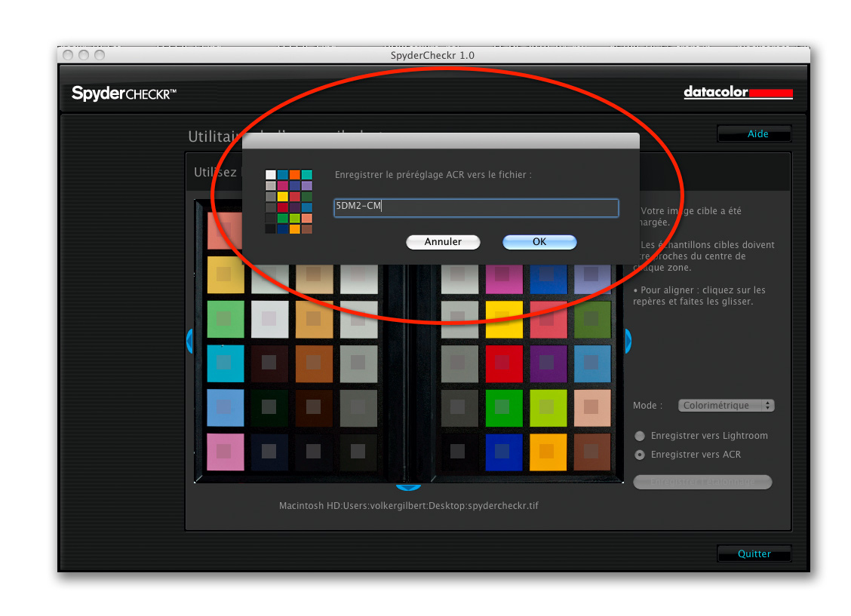The height and width of the screenshot is (616, 851).
Task: Click the OK button in the save dialog
Action: click(x=539, y=242)
